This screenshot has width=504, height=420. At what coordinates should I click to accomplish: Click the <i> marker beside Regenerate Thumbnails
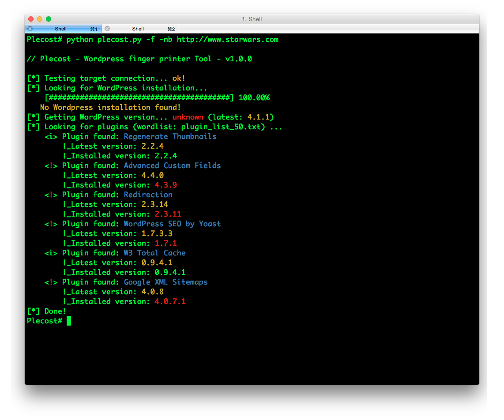tap(51, 137)
